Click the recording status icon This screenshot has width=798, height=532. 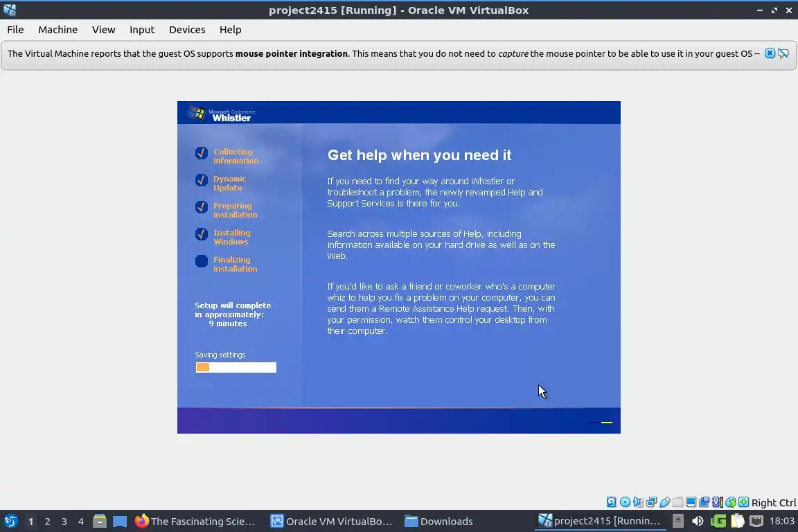click(704, 502)
